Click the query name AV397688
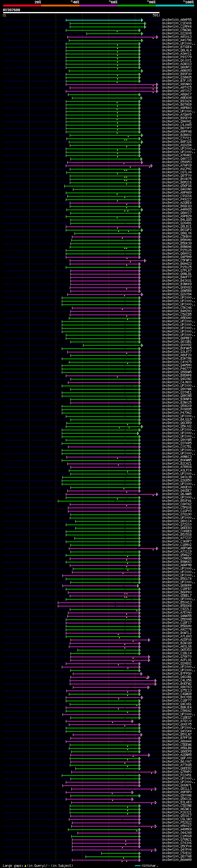Viewport: 197px width, 868px height. (11, 10)
